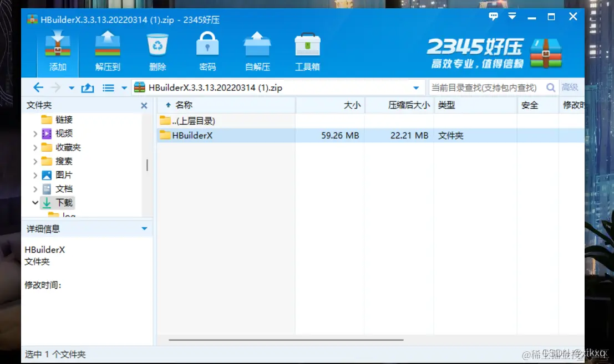Click the magnifier search icon
This screenshot has height=364, width=614.
(x=551, y=88)
